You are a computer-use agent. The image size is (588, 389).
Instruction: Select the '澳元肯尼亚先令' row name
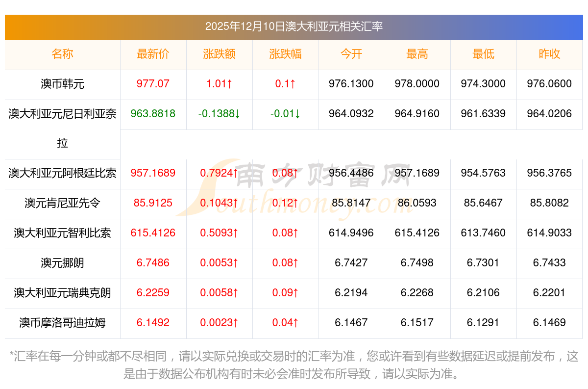62,203
